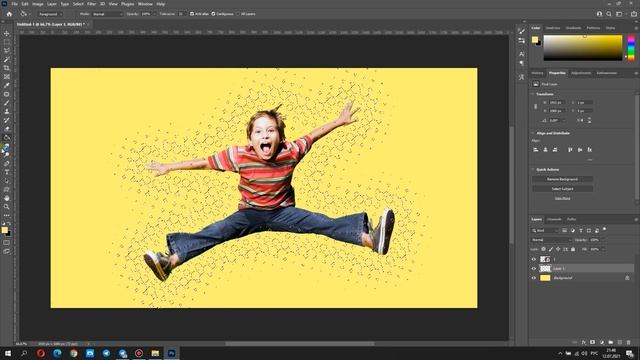Open Photoshop from the taskbar
640x360 pixels.
coord(171,353)
